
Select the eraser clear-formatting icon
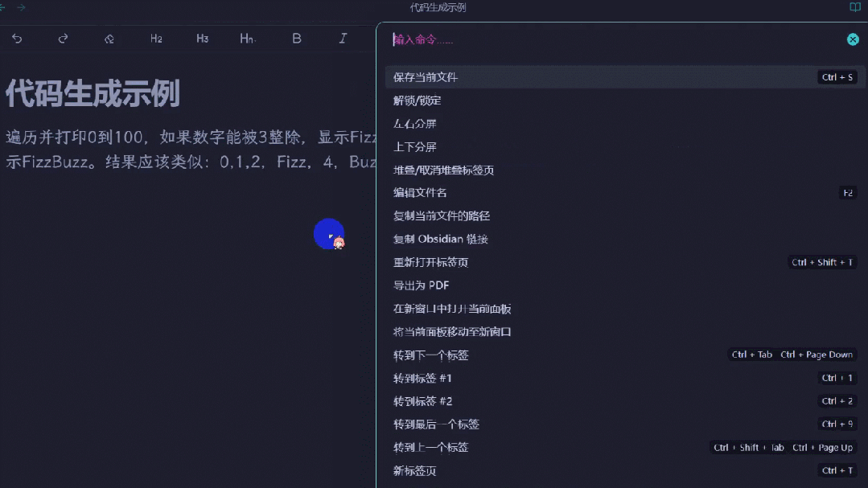click(x=109, y=39)
